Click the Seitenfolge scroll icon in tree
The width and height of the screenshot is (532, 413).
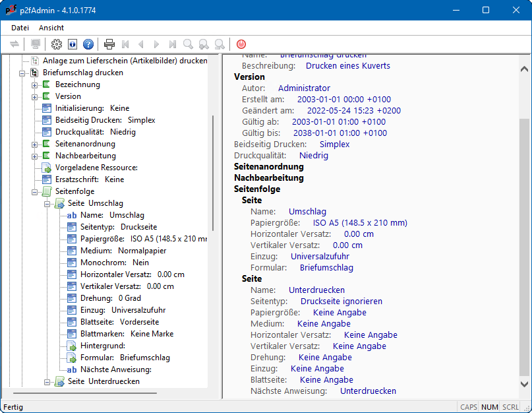[x=47, y=191]
